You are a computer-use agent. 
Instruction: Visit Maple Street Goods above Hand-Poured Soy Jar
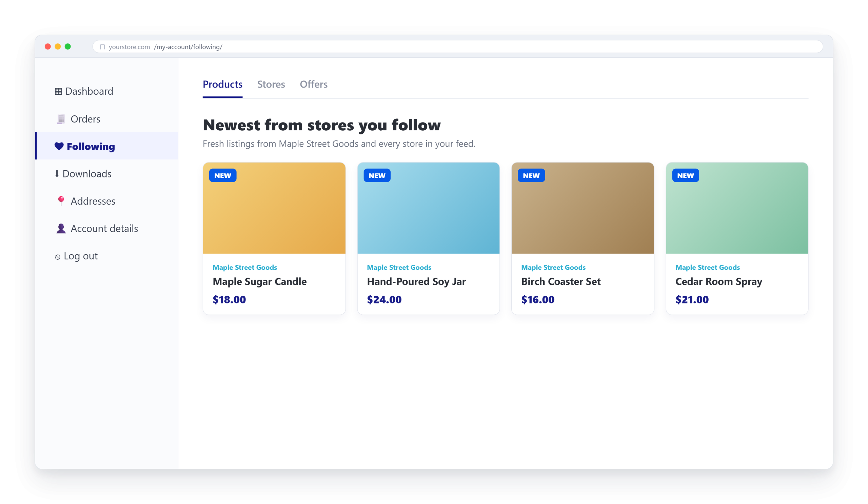tap(399, 267)
